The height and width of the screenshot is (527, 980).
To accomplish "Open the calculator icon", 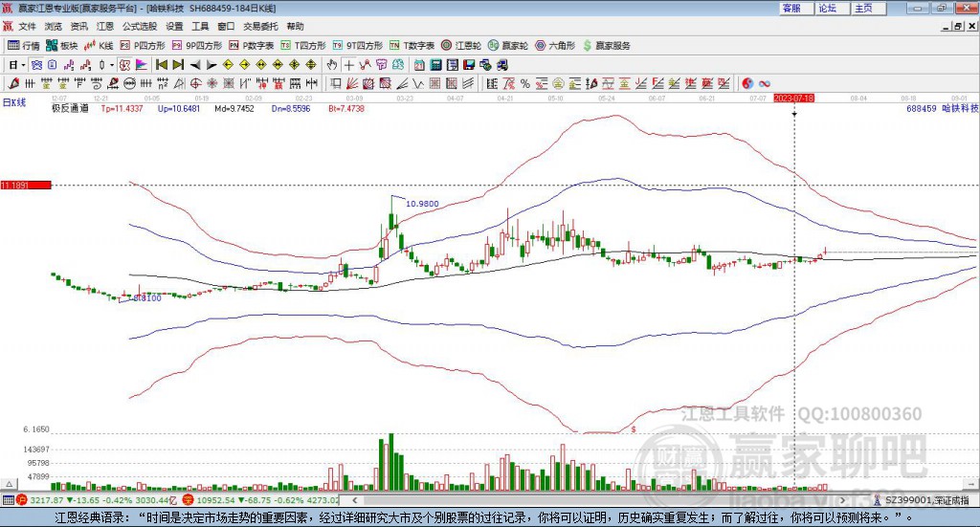I will coord(435,65).
